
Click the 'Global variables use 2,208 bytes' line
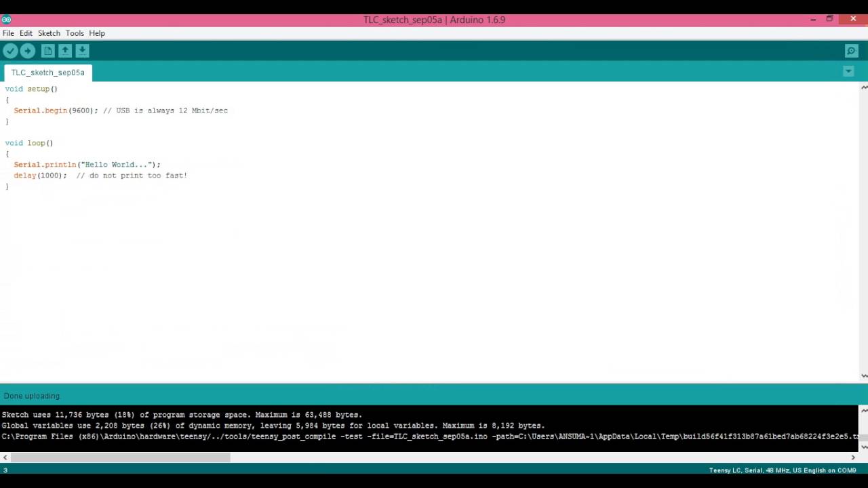coord(273,426)
